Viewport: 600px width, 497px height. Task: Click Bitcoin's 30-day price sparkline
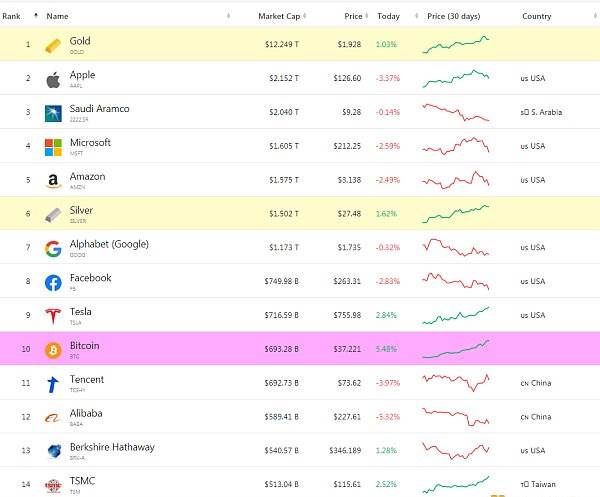(455, 349)
